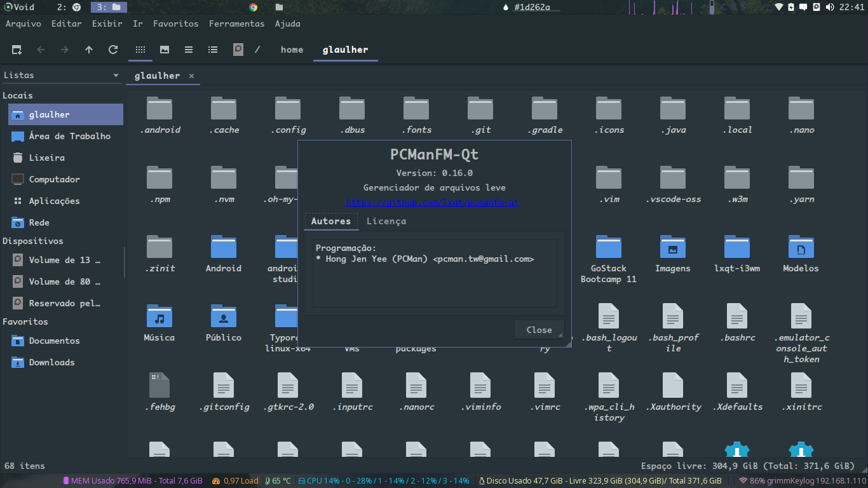Open the Listas side pane dropdown
Viewport: 868px width, 488px height.
pos(62,75)
